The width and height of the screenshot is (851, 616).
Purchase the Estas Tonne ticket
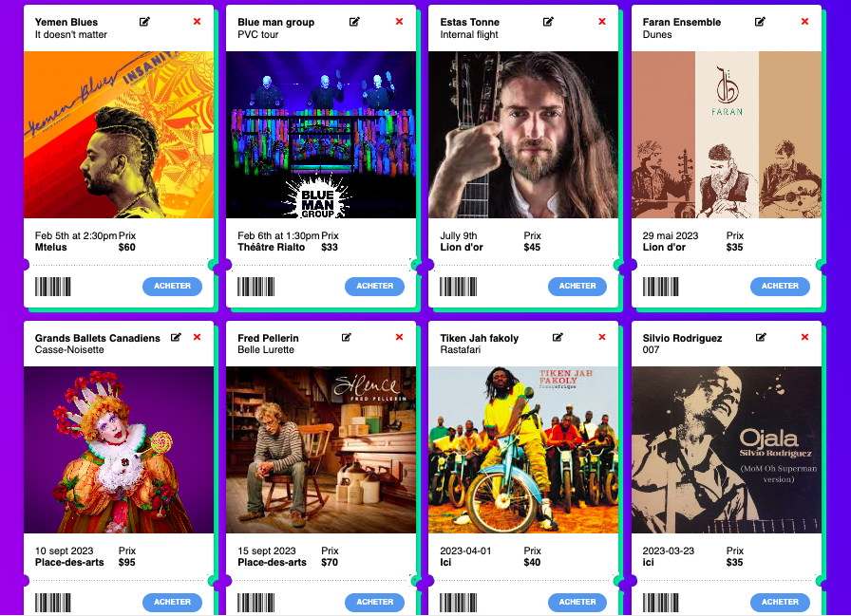pos(577,287)
